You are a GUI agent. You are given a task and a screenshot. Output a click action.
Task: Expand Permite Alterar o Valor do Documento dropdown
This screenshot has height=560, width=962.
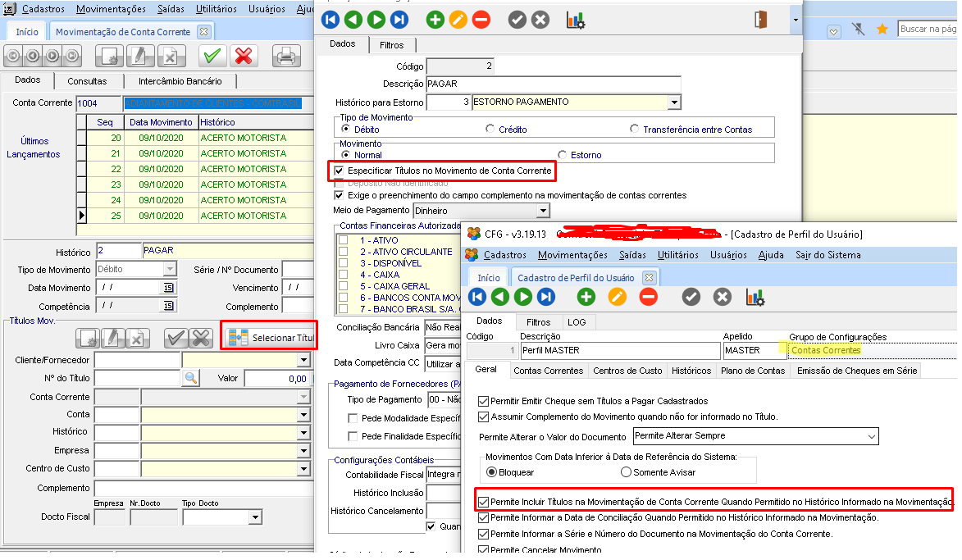pos(870,436)
